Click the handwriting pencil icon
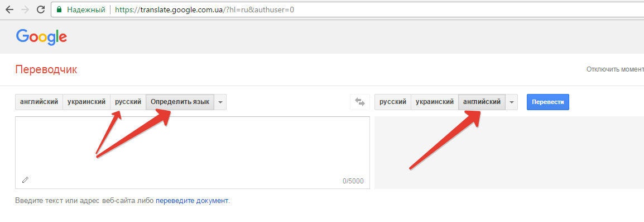Screen dimensions: 644x222 tap(26, 180)
